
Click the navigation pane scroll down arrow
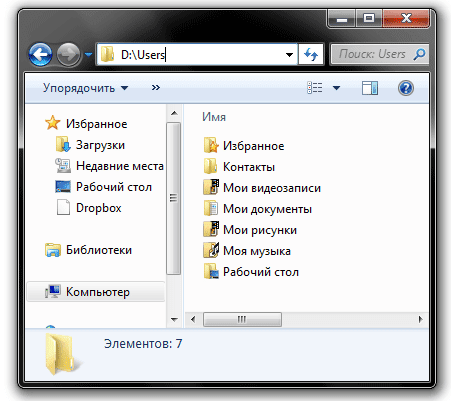point(174,319)
